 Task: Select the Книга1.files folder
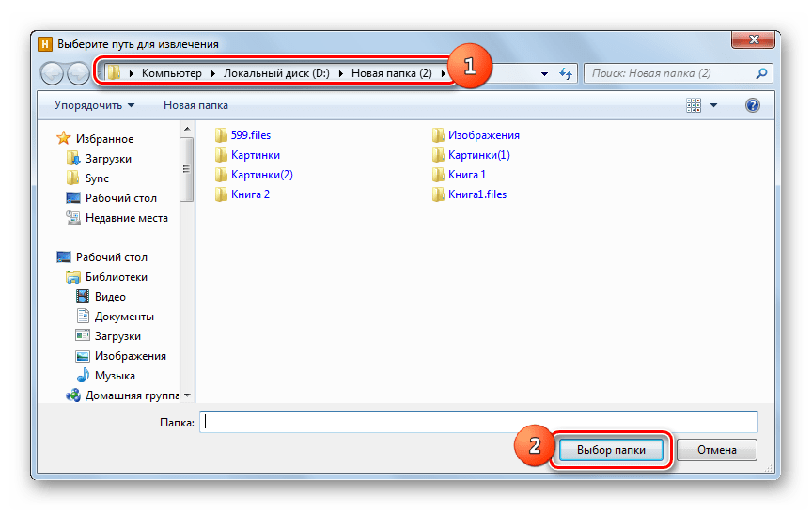tap(477, 194)
